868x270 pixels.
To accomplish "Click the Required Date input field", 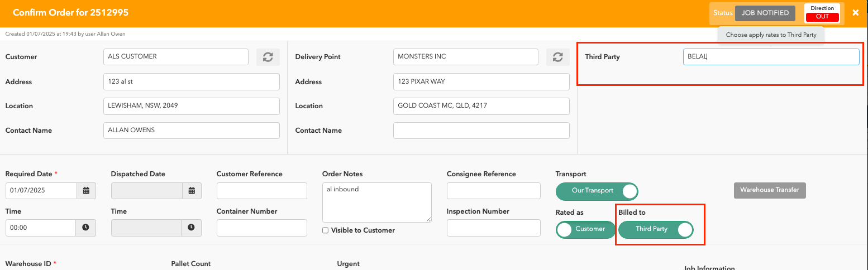I will tap(41, 190).
